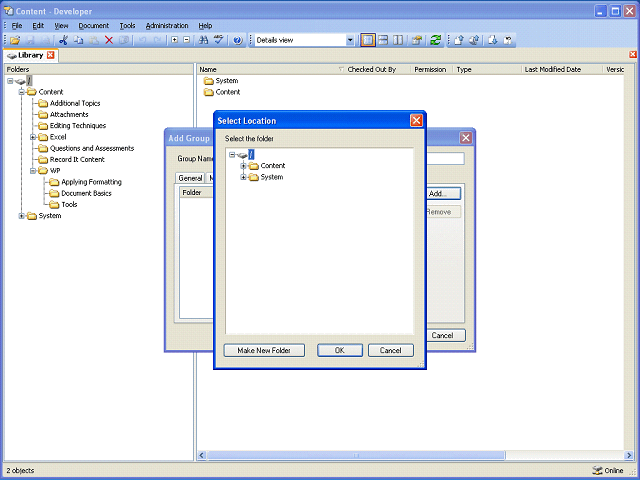
Task: Select Attachments folder in tree
Action: pyautogui.click(x=69, y=115)
